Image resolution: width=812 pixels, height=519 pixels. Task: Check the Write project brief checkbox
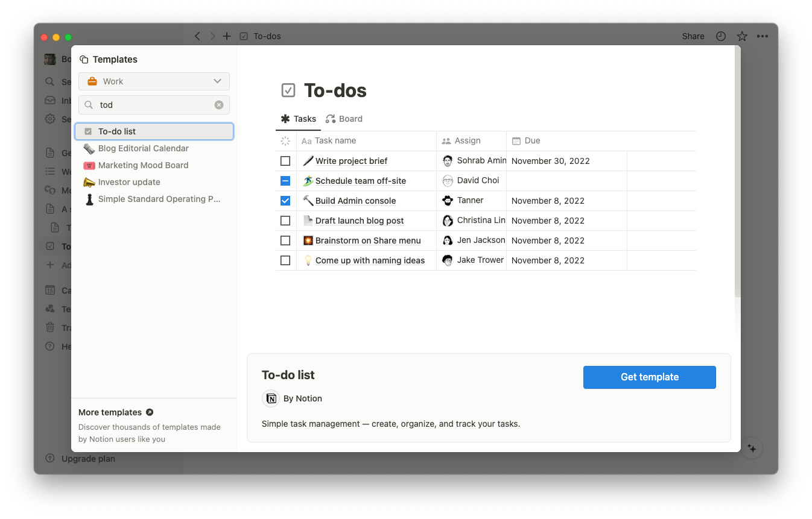pos(285,161)
